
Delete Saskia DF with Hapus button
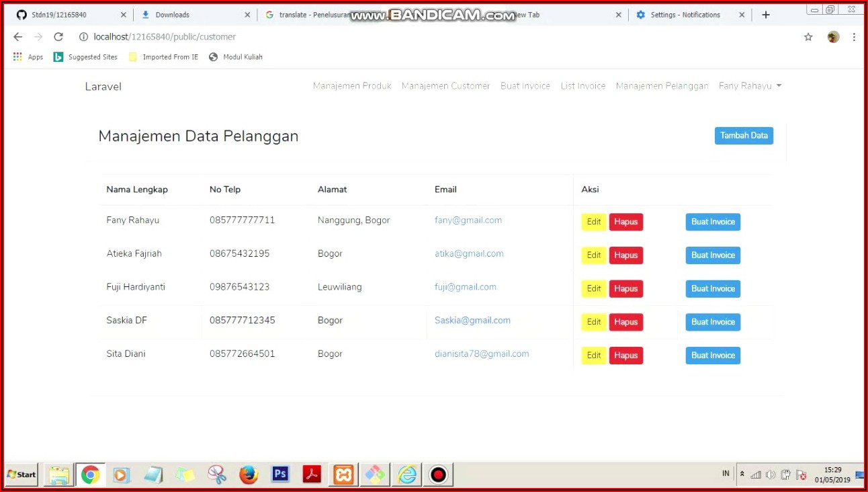coord(625,322)
